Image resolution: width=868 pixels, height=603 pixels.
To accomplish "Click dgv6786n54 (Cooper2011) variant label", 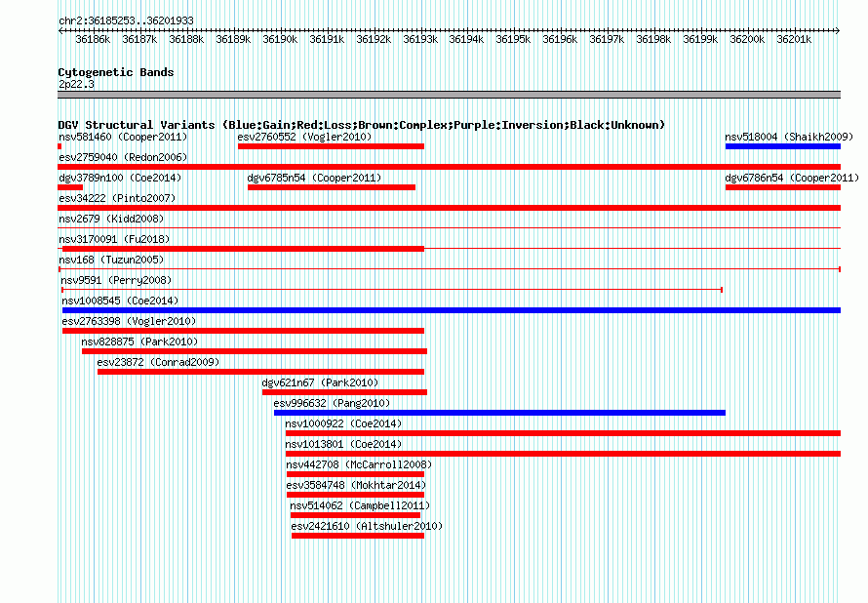I will click(x=792, y=178).
